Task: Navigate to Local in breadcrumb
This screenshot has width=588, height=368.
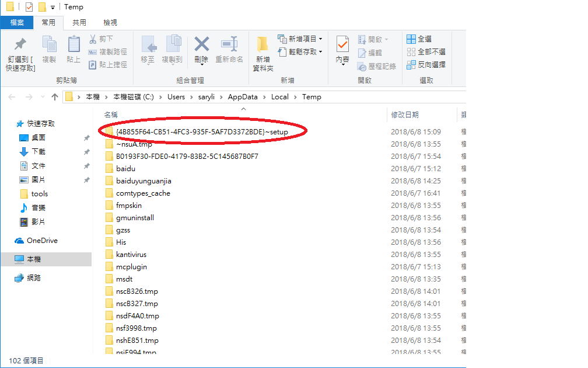Action: (280, 97)
